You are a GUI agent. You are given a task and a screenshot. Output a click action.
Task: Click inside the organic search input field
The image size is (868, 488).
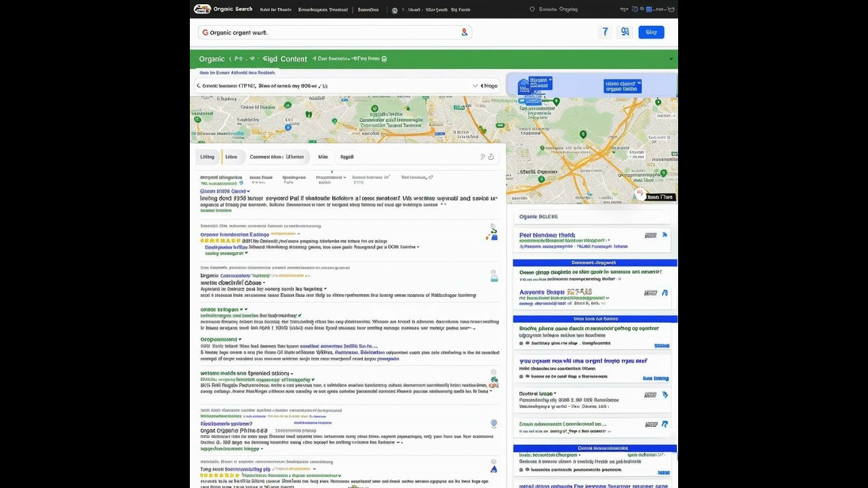click(334, 32)
